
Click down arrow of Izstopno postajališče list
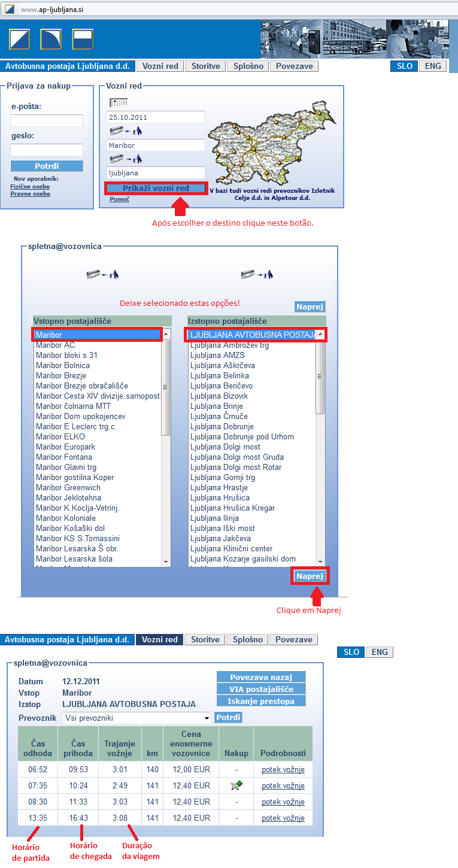[320, 562]
